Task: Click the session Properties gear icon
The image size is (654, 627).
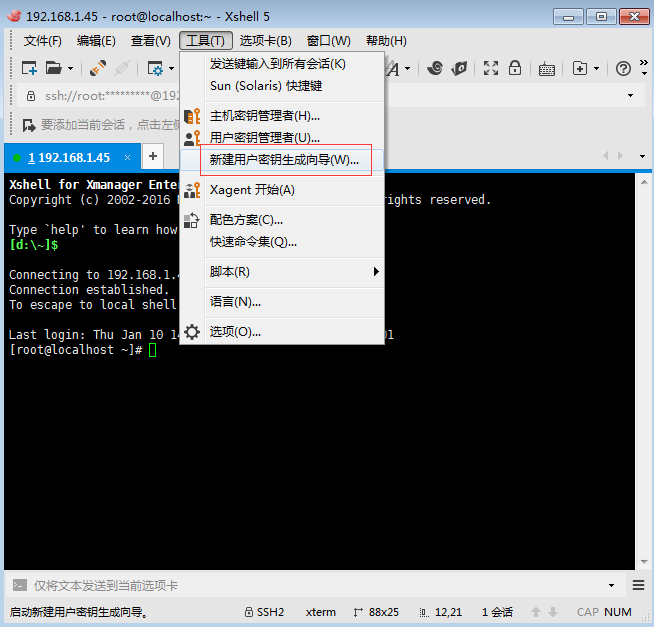Action: click(155, 68)
